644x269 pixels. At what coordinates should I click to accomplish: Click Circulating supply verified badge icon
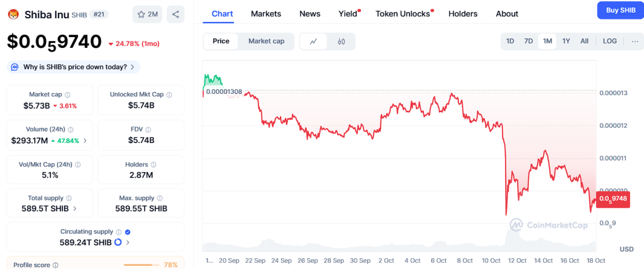pyautogui.click(x=128, y=232)
